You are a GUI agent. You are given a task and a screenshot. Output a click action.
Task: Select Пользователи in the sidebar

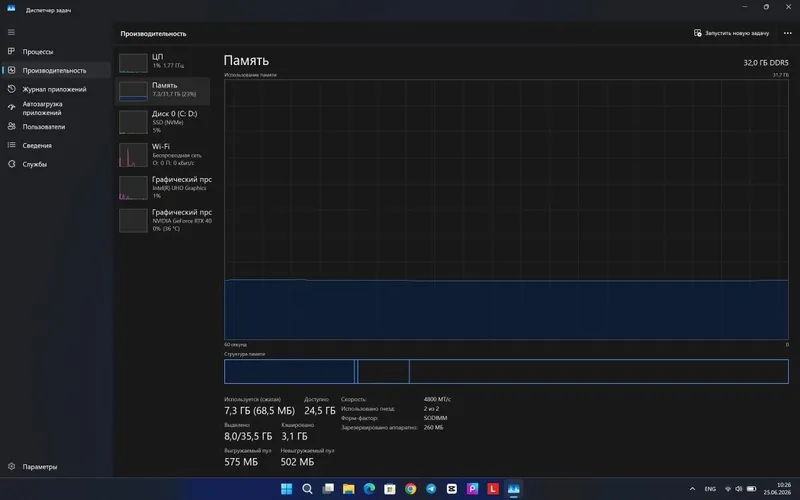(55, 127)
